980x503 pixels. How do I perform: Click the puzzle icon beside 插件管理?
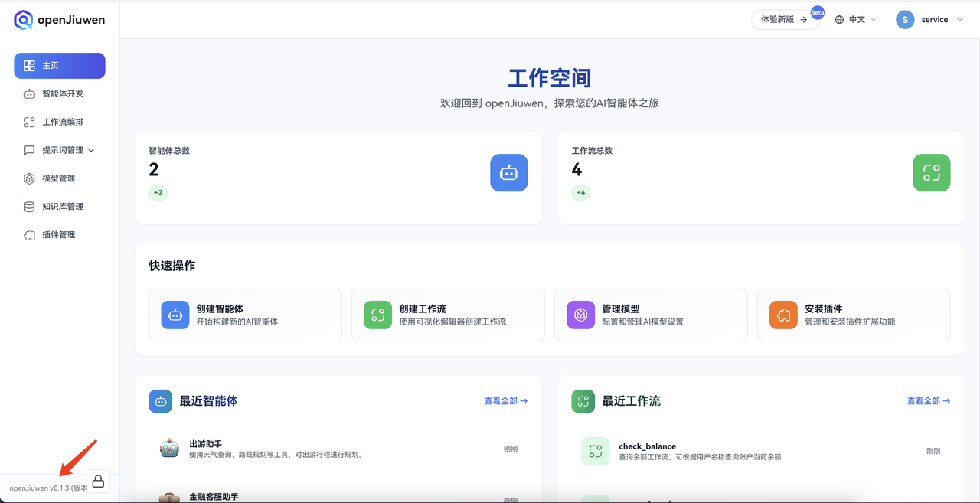29,235
